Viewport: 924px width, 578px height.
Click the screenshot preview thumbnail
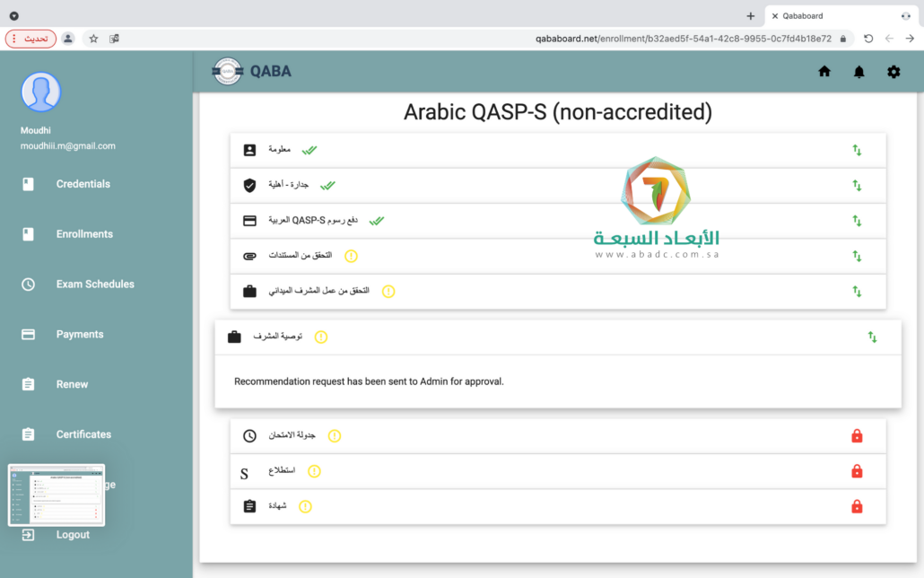[57, 495]
